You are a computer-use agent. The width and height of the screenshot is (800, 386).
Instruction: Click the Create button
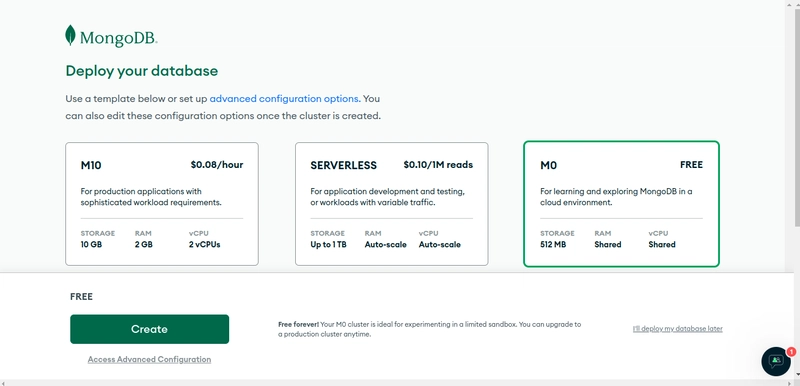(149, 329)
